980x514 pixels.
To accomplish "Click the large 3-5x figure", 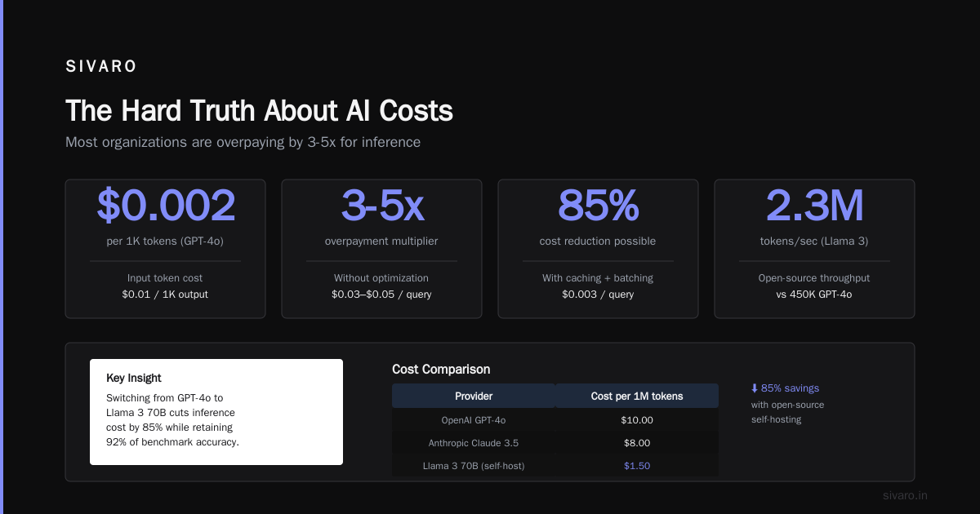I will [x=381, y=205].
